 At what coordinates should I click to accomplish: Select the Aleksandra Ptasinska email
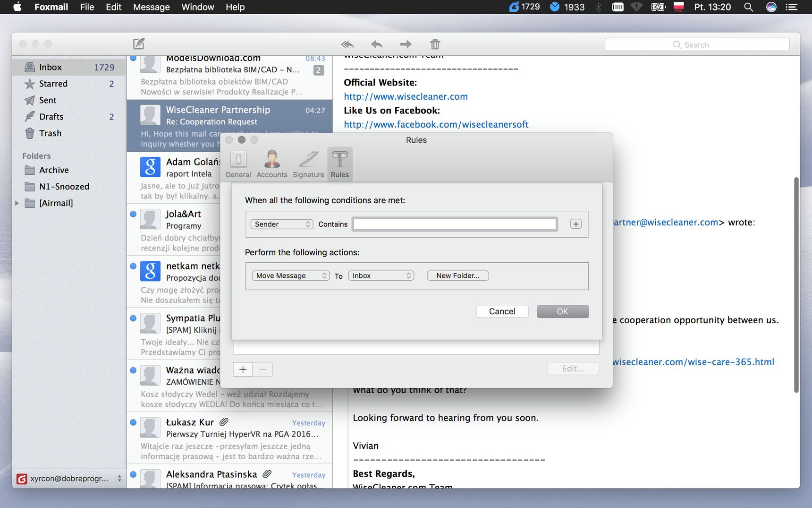pos(229,477)
